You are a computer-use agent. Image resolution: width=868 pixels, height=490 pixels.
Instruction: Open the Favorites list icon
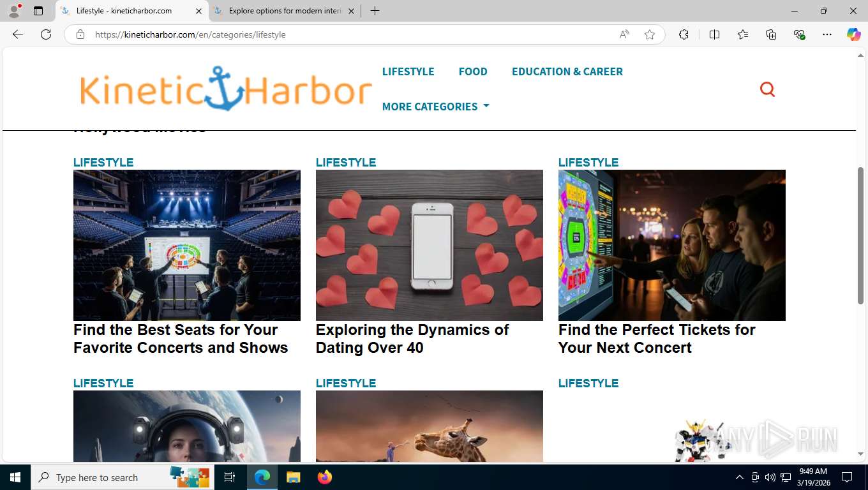(743, 34)
